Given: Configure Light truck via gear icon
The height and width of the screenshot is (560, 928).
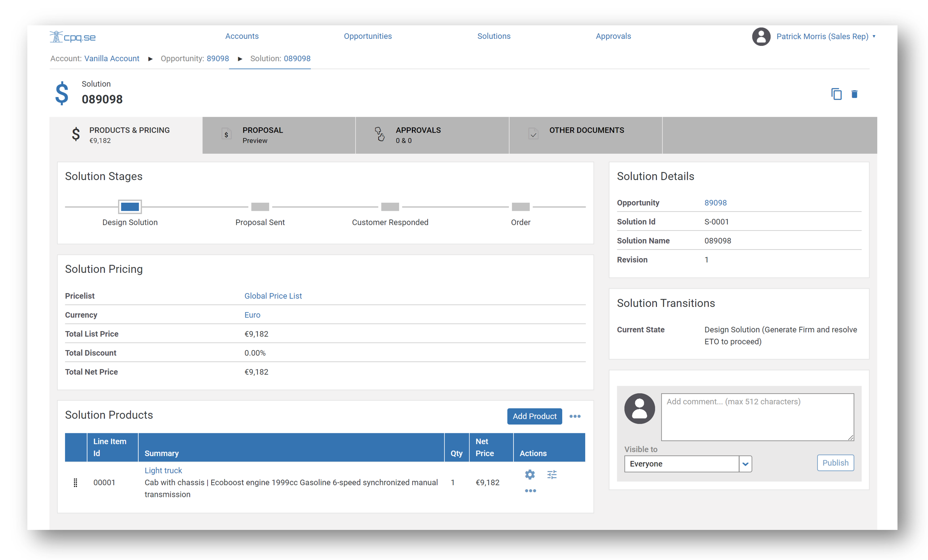Looking at the screenshot, I should click(x=530, y=474).
